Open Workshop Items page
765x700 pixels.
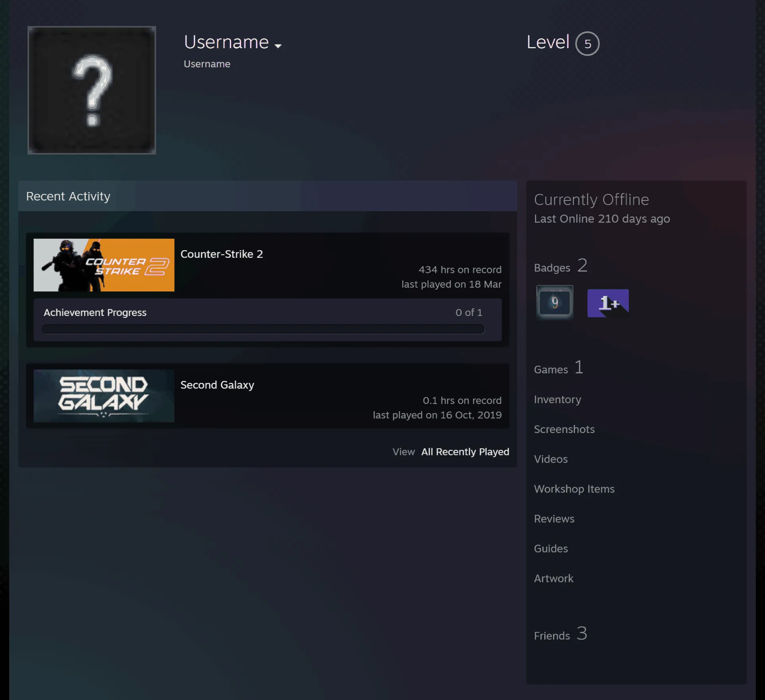tap(574, 489)
